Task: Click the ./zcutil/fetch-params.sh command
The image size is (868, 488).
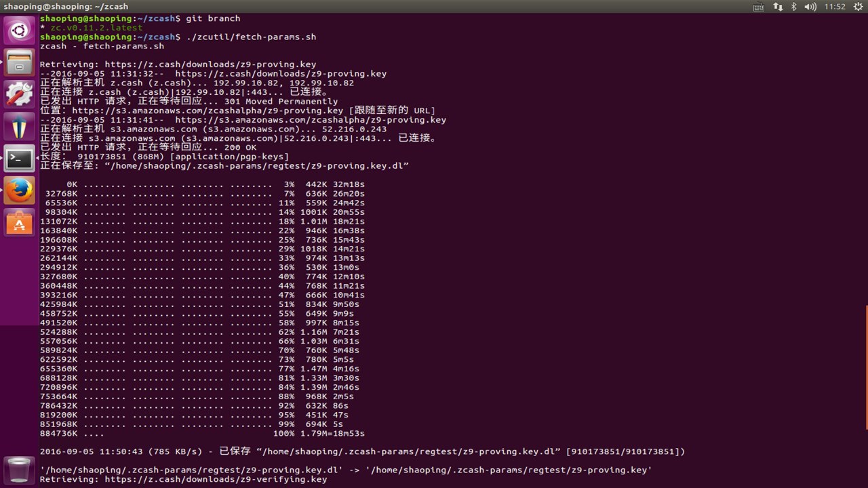Action: click(x=251, y=37)
